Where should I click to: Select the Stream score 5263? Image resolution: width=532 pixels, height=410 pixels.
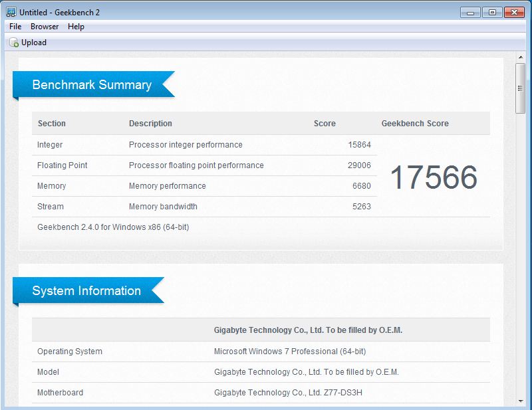pyautogui.click(x=362, y=207)
